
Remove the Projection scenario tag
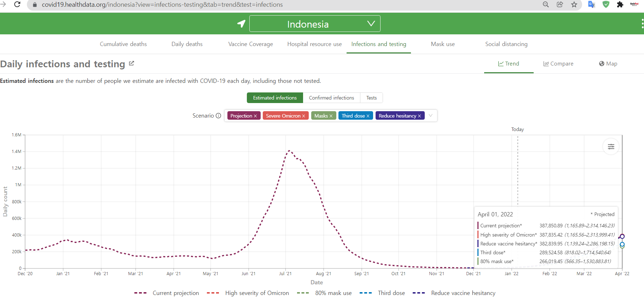tap(255, 116)
